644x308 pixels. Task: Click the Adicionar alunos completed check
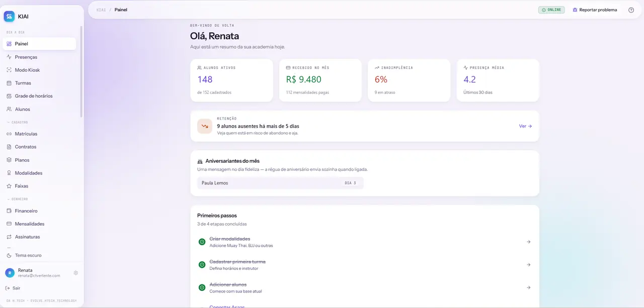(202, 288)
